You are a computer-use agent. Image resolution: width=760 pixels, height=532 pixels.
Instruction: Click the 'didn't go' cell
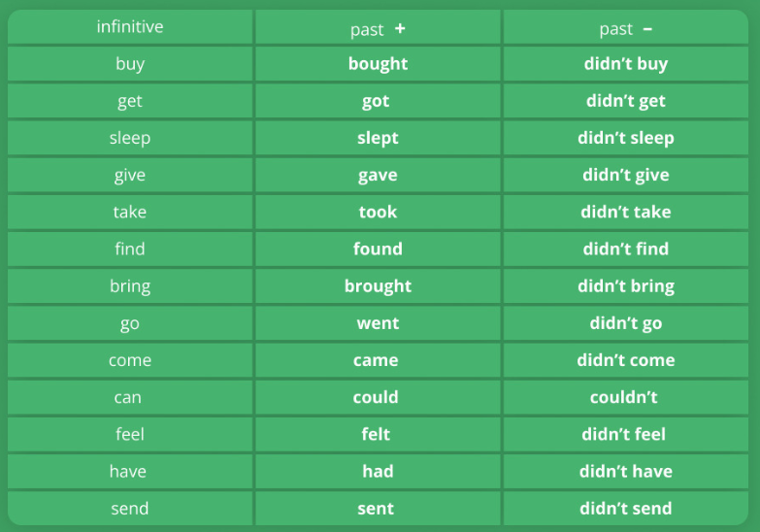tap(626, 323)
